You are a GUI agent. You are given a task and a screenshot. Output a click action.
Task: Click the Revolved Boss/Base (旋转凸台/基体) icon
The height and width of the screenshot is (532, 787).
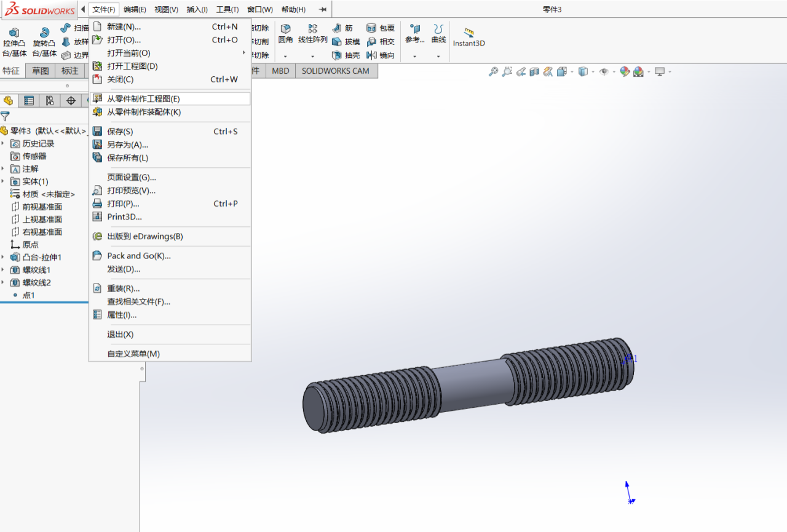[44, 32]
